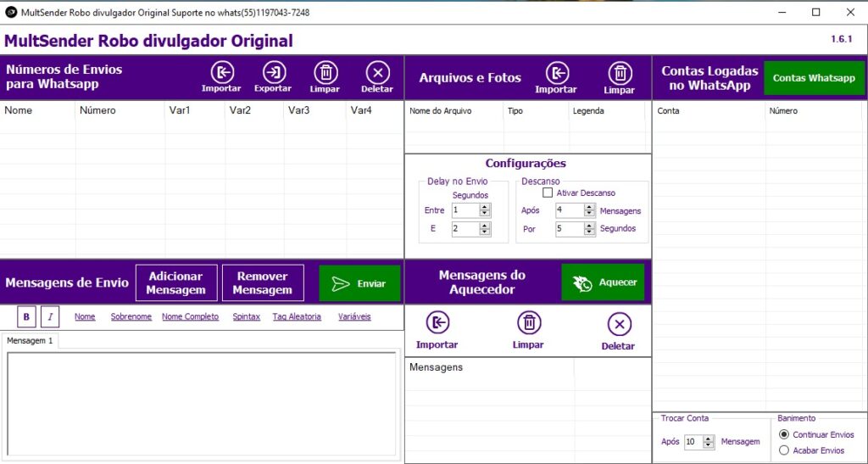Import files in Arquivos e Fotos
The image size is (868, 464).
pyautogui.click(x=556, y=78)
